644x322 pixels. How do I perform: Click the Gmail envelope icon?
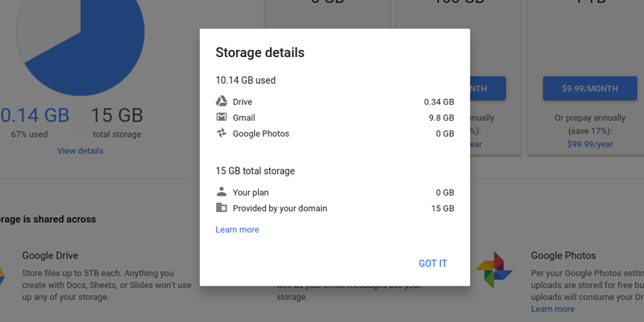[x=222, y=117]
